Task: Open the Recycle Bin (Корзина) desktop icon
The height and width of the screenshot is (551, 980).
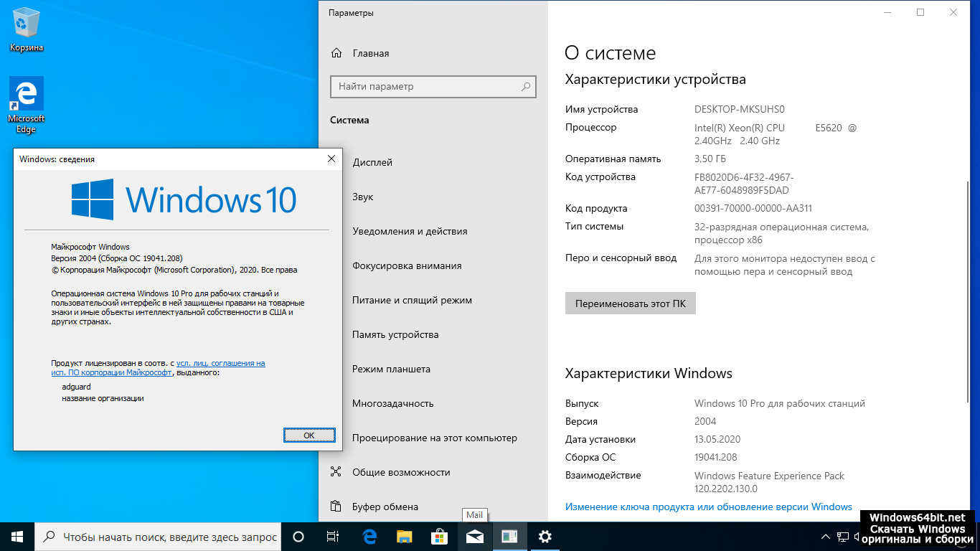Action: tap(27, 30)
